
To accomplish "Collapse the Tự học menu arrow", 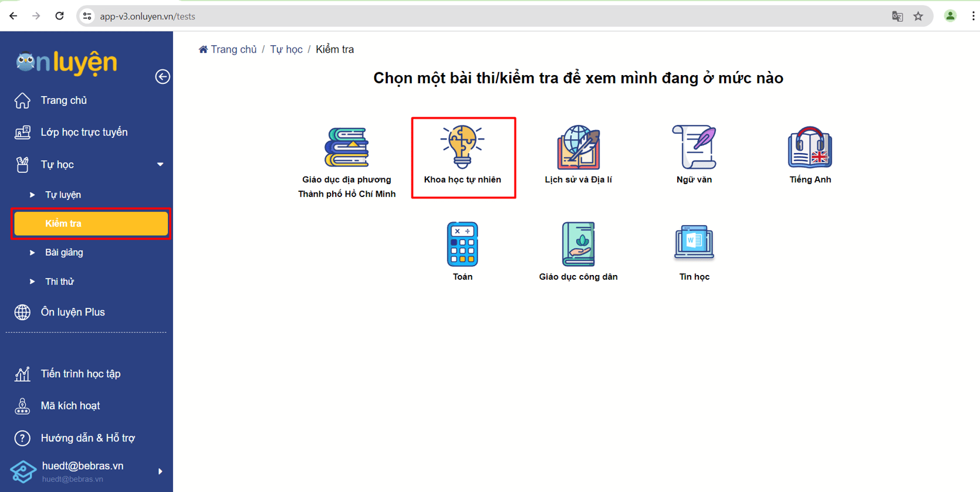I will 160,165.
